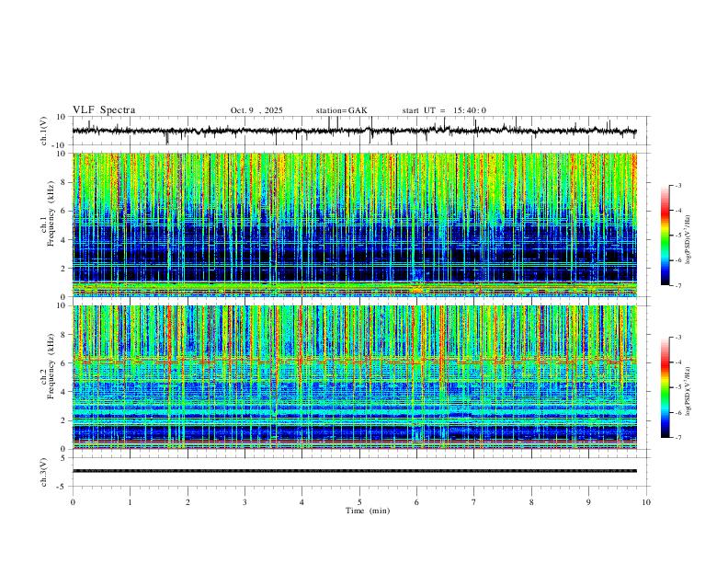Click time axis tick label "9"

tap(588, 502)
